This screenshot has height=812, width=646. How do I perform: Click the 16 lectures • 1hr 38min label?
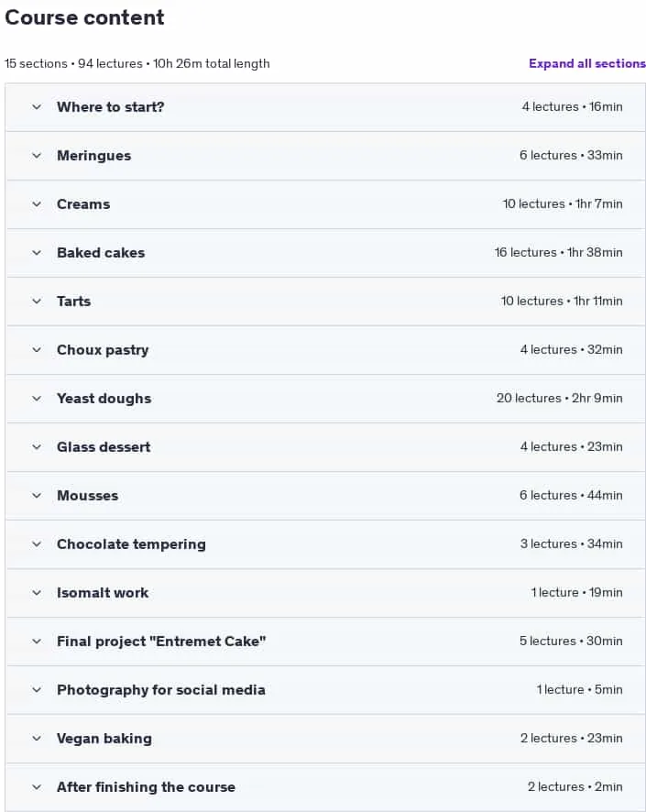click(558, 252)
